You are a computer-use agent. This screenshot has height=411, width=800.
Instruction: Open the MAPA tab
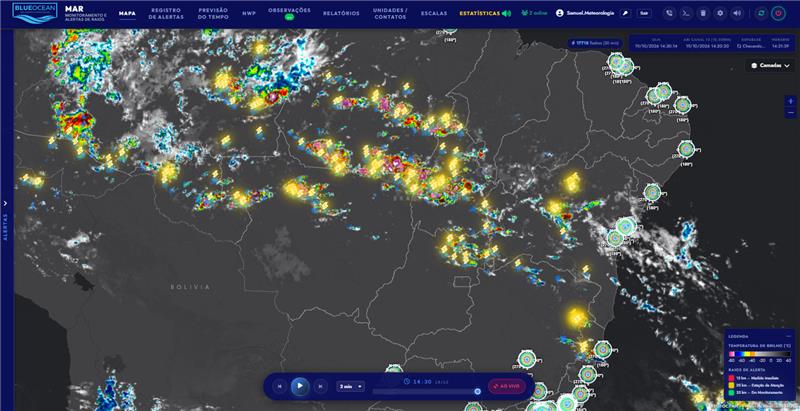tap(127, 13)
